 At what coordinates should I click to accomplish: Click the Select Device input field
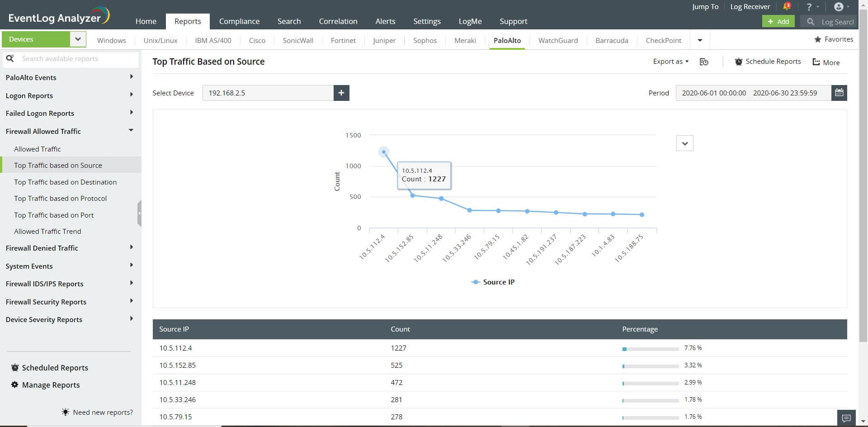click(x=268, y=93)
